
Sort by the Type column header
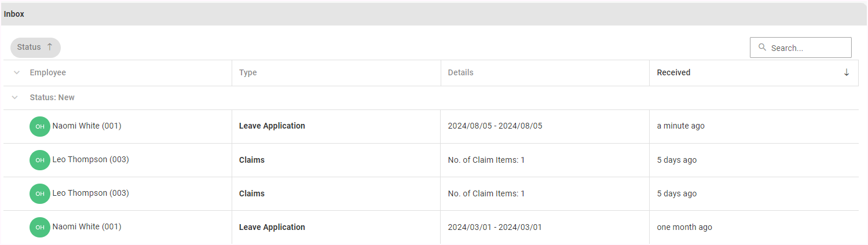[248, 72]
